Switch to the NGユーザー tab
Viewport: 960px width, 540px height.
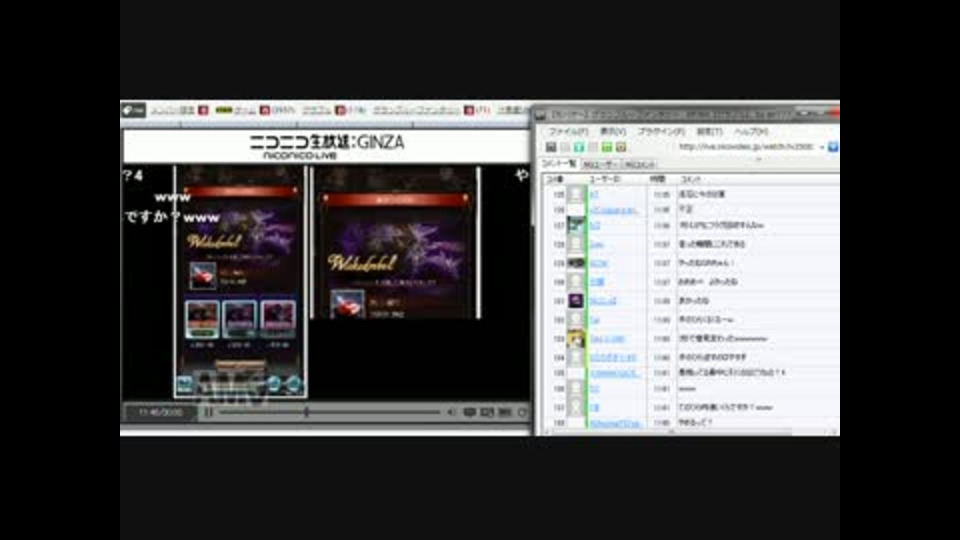click(599, 165)
